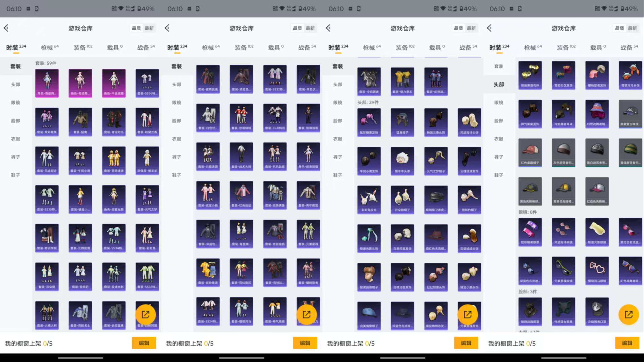Tap the 编辑 edit button
Image resolution: width=644 pixels, height=362 pixels.
[x=144, y=343]
